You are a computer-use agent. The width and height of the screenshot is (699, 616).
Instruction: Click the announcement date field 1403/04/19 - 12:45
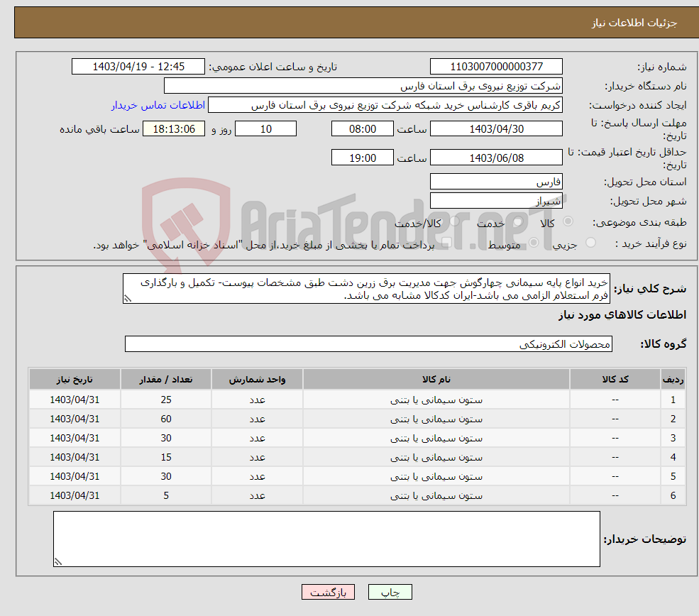pyautogui.click(x=138, y=67)
